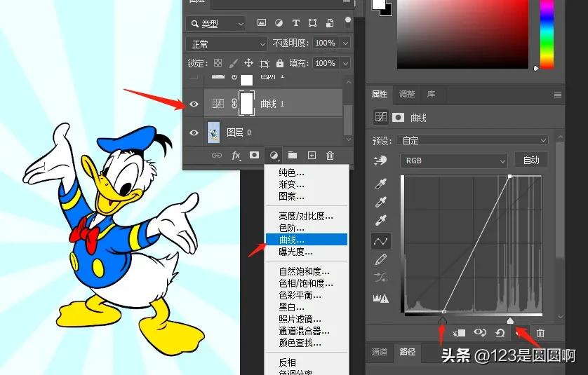588x375 pixels.
Task: Toggle artboard auto-nesting lock
Action: (265, 63)
